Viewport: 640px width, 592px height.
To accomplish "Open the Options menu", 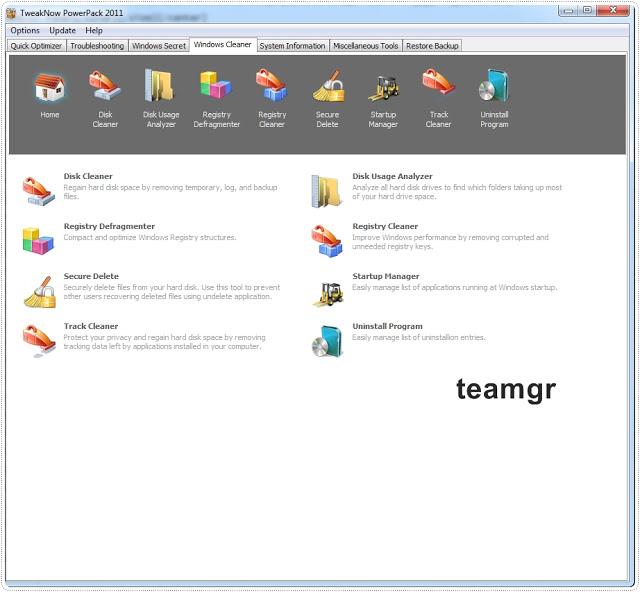I will (25, 31).
